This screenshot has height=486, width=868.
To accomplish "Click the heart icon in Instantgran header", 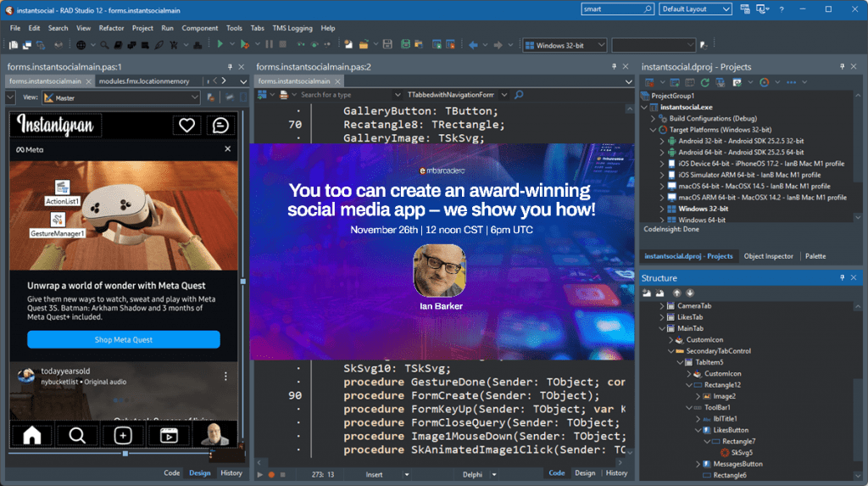I will point(186,126).
